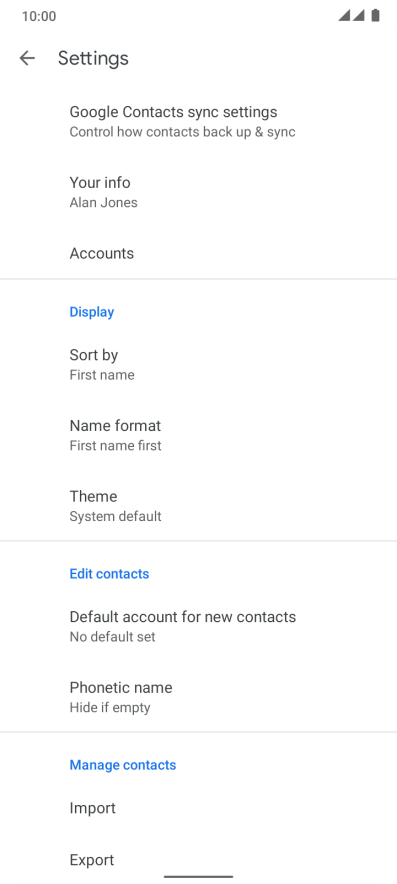Tap the back arrow icon
The width and height of the screenshot is (397, 884).
coord(27,58)
